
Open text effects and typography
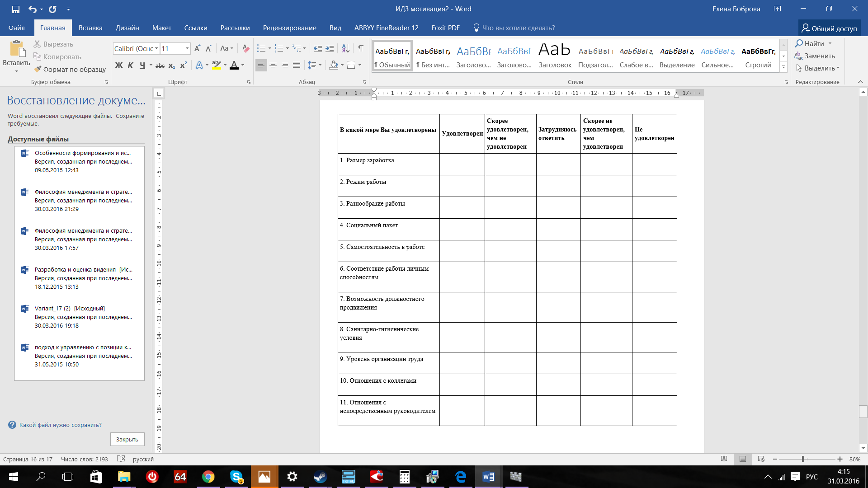199,65
